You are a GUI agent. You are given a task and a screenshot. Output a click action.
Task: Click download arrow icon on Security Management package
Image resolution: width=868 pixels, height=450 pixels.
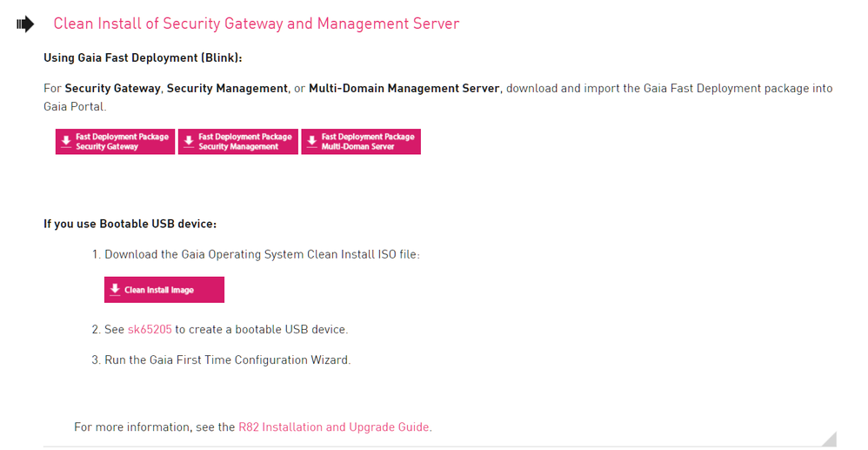point(188,142)
